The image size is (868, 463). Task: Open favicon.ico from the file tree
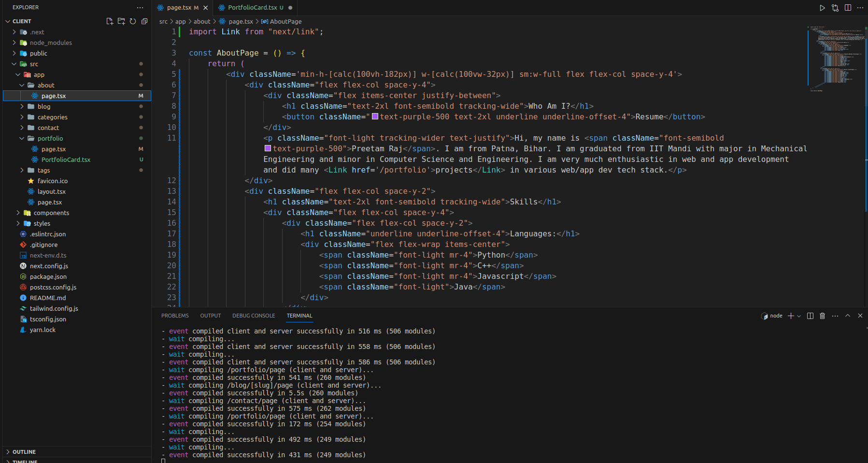53,181
